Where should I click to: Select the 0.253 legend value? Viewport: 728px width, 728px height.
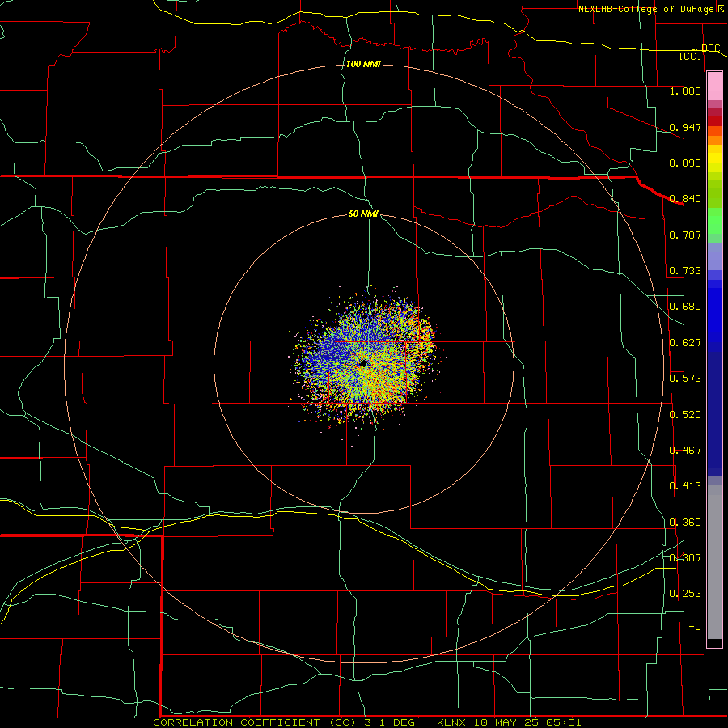685,594
